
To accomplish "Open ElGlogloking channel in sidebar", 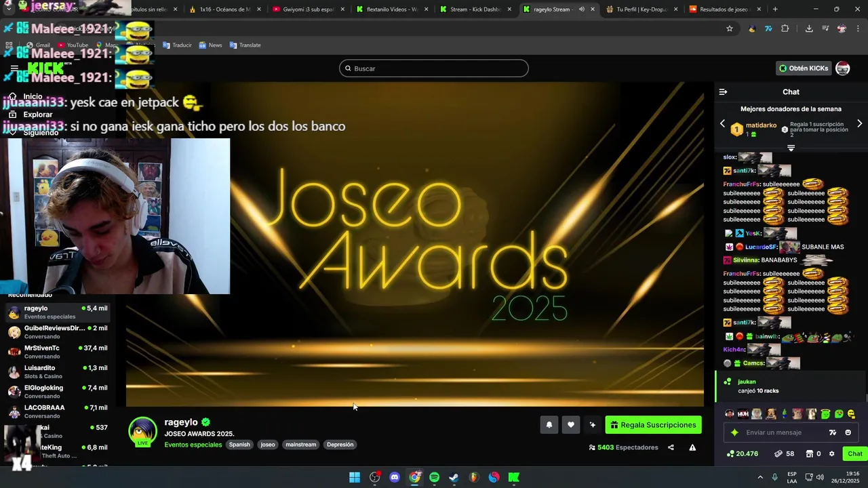I will pyautogui.click(x=58, y=392).
